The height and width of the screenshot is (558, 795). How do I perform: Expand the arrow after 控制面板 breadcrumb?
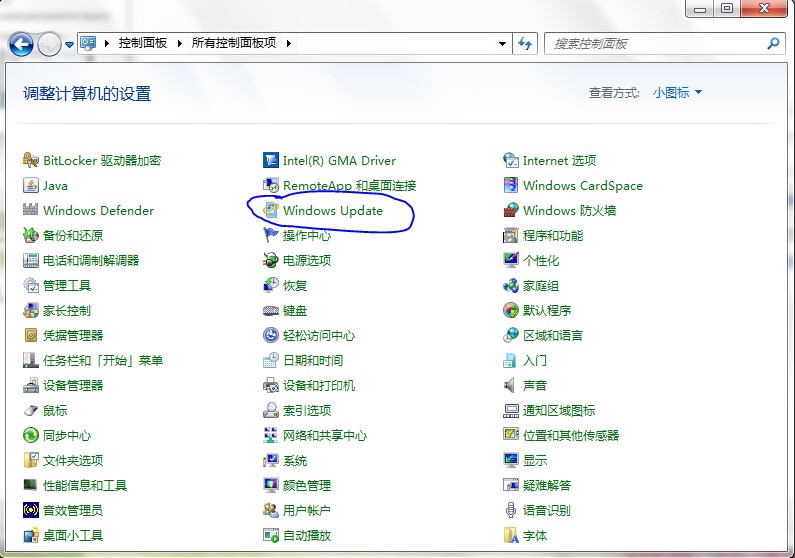[x=179, y=44]
